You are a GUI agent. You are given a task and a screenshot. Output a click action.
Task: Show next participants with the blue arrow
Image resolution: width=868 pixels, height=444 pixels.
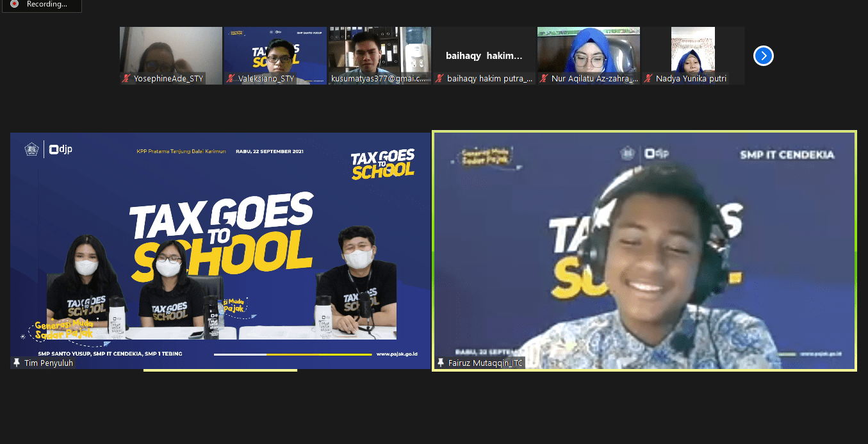tap(763, 56)
